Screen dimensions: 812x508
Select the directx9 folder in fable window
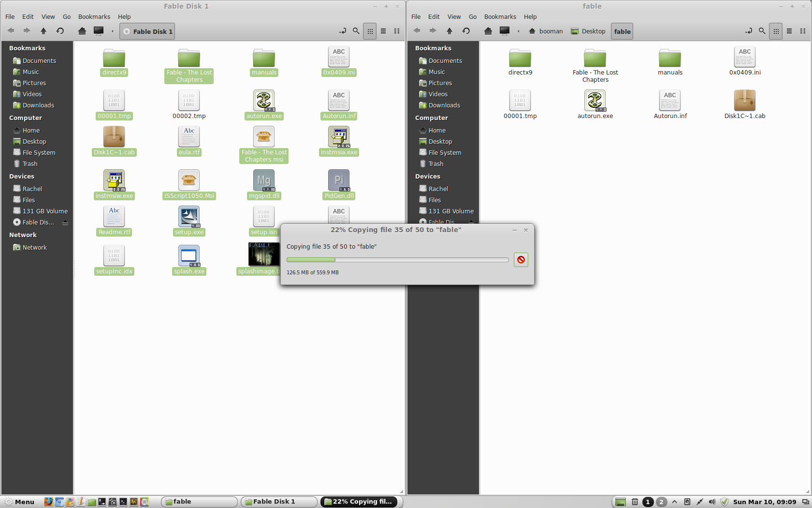click(x=520, y=62)
